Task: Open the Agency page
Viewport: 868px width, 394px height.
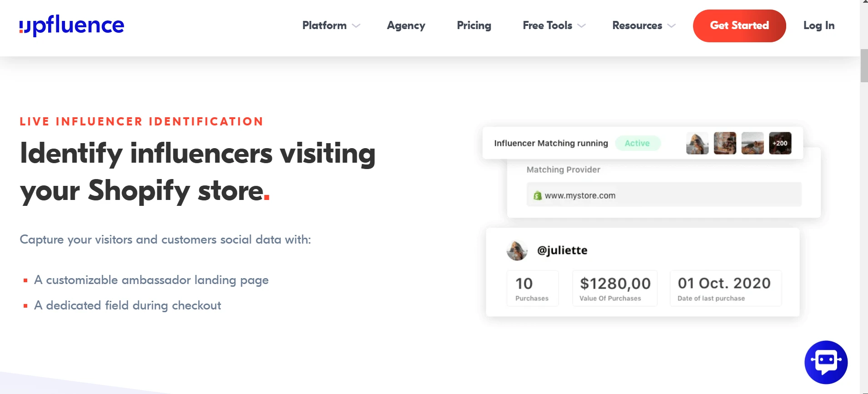Action: click(x=406, y=25)
